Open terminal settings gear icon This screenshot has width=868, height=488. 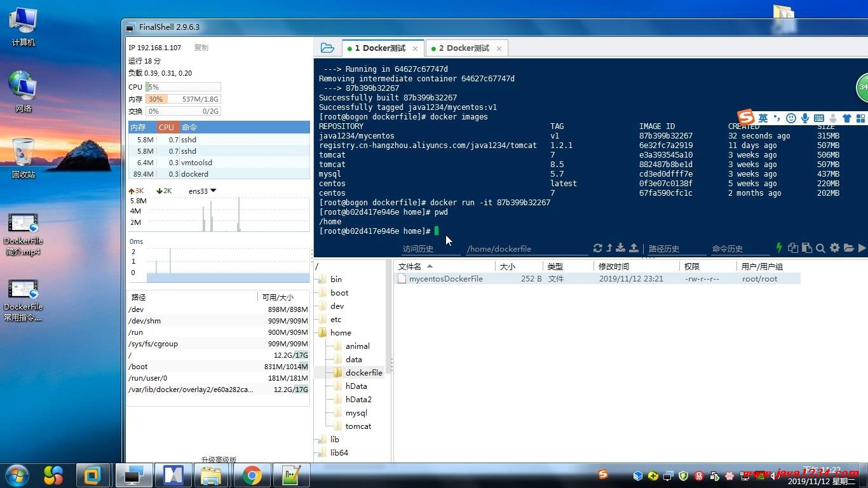pos(834,248)
